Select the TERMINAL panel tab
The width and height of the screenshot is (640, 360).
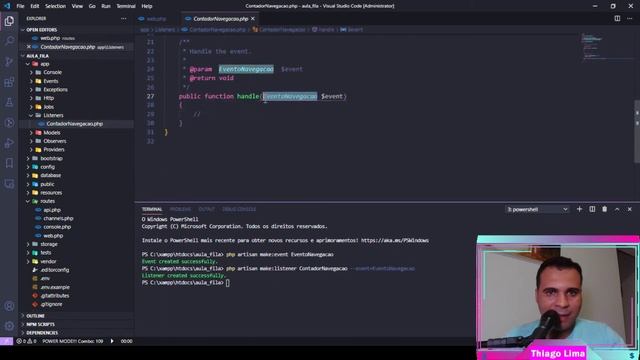pos(152,209)
